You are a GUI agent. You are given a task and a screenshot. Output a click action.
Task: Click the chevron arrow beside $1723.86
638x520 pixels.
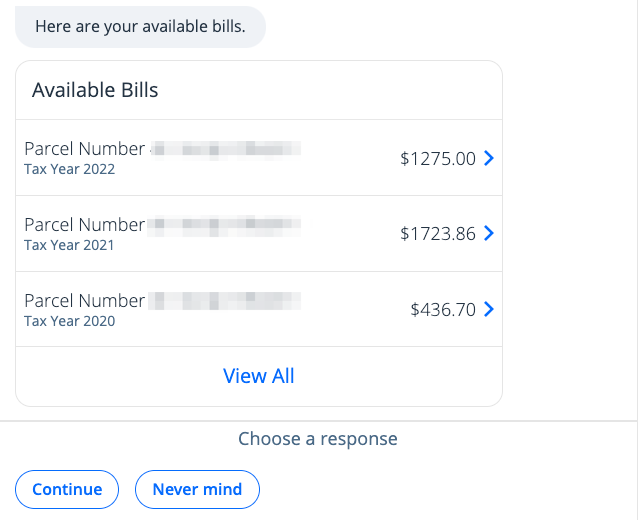pyautogui.click(x=488, y=233)
